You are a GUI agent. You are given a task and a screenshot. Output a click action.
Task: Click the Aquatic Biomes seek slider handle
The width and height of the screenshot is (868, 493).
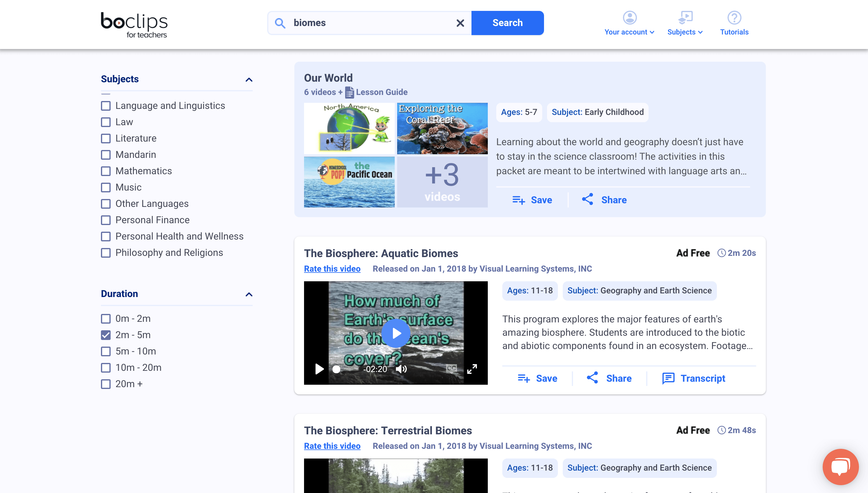[x=336, y=369]
